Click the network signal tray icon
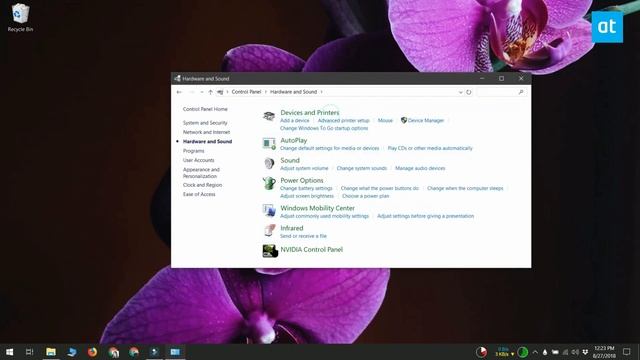 (565, 352)
